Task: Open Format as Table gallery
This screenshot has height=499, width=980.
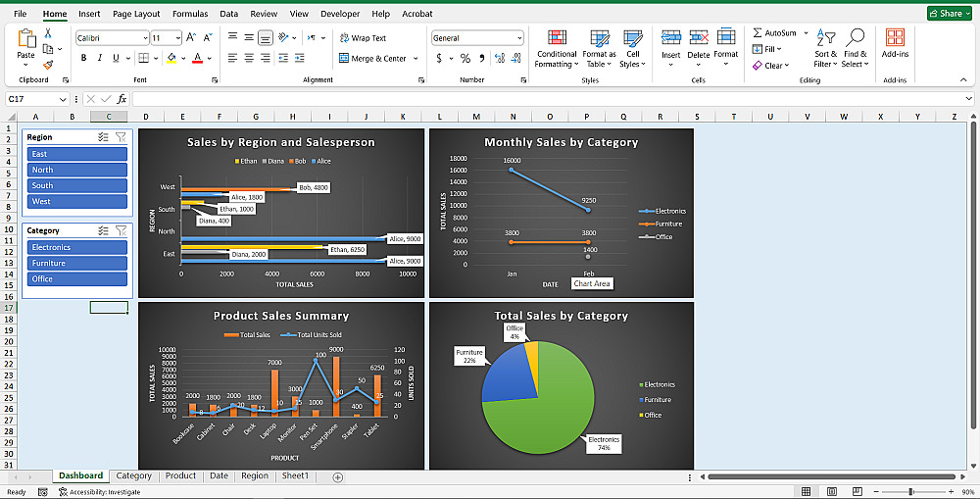Action: point(599,49)
